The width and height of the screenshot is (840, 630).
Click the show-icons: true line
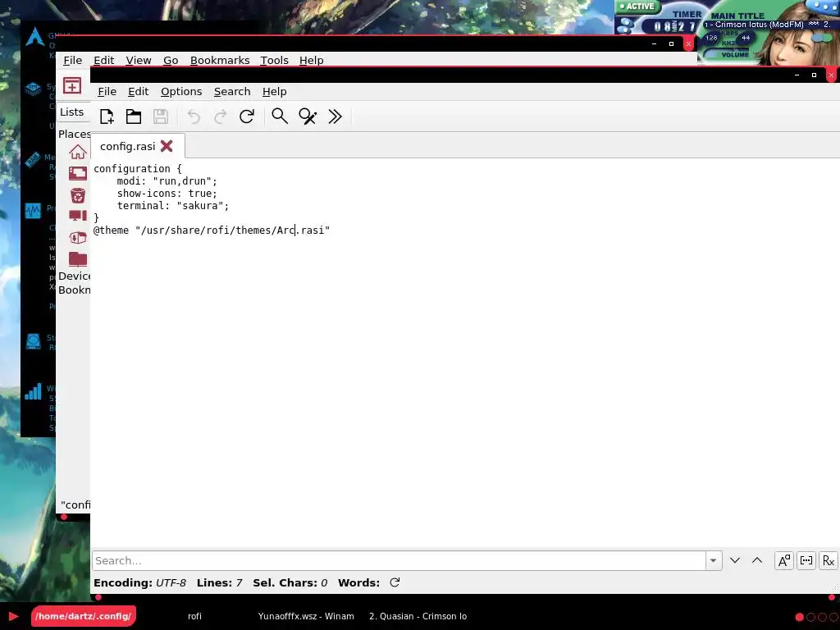(x=167, y=194)
